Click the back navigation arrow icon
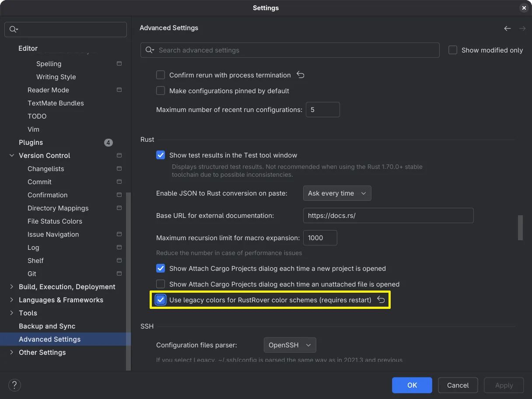This screenshot has width=532, height=399. [x=507, y=28]
